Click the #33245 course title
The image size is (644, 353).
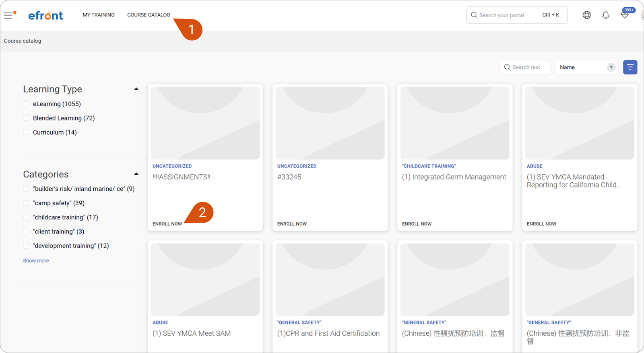tap(289, 177)
